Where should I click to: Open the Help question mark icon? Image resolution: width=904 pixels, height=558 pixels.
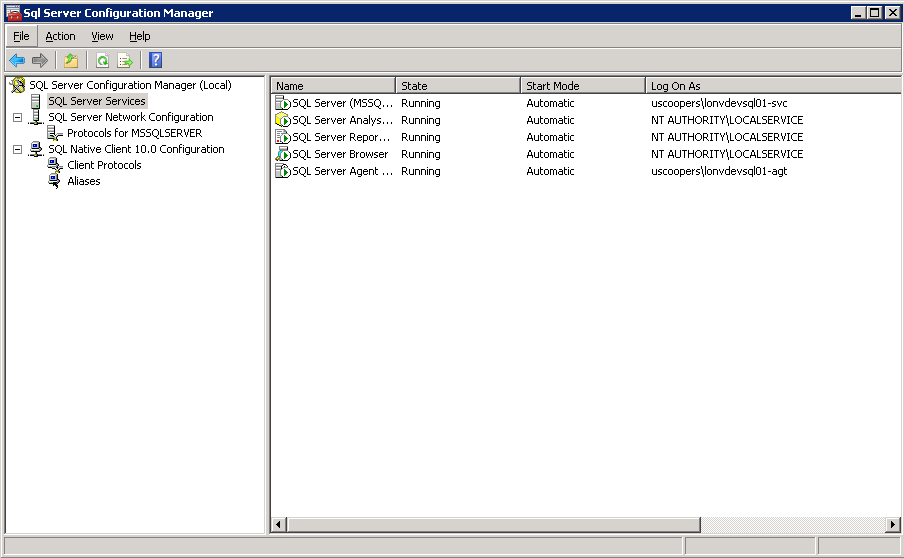(x=156, y=60)
